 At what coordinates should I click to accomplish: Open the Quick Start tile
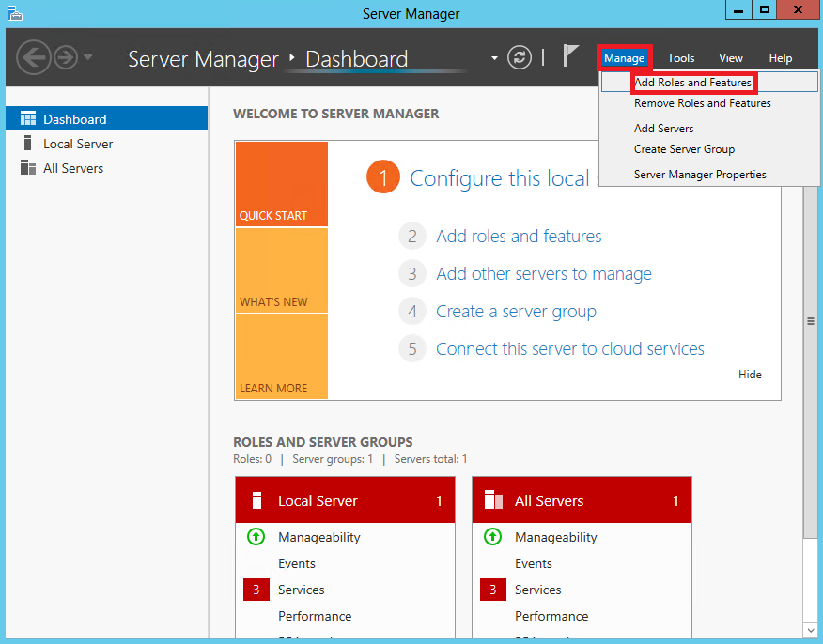coord(281,184)
